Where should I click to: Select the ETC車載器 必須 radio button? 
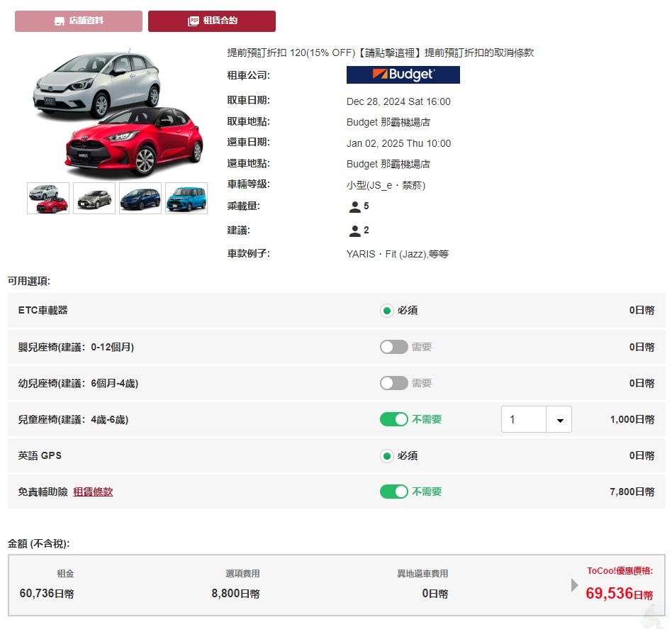(386, 311)
